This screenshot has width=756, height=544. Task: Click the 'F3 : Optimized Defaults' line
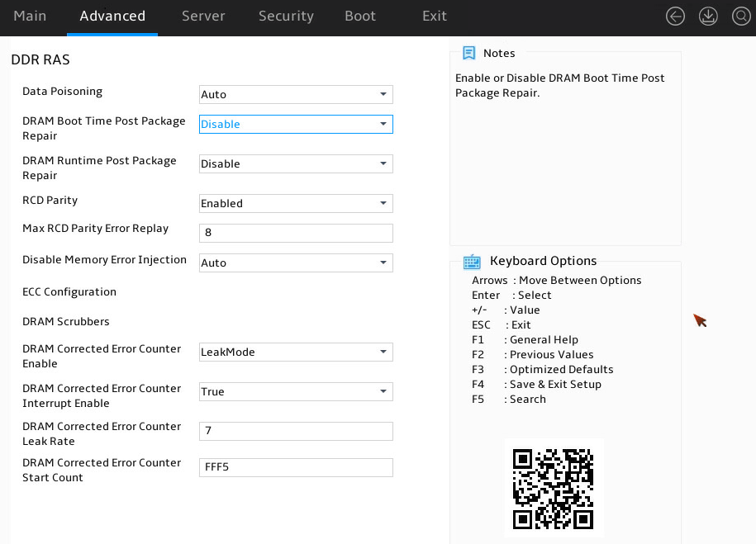[x=542, y=370]
